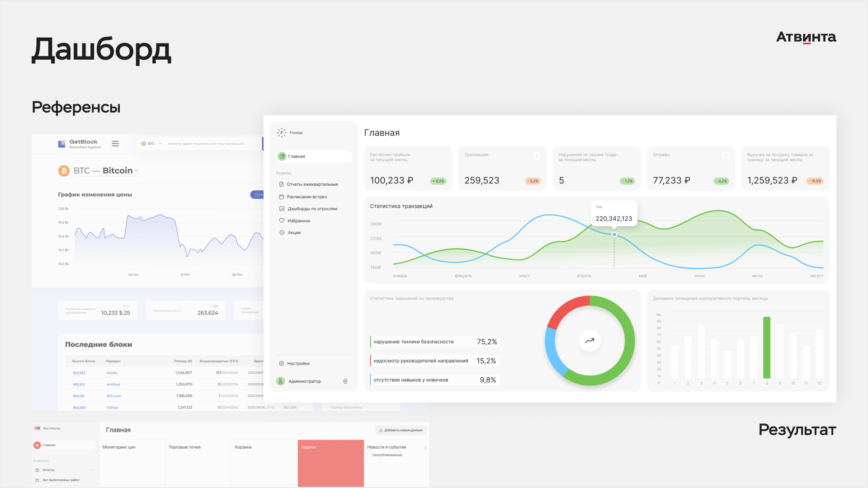Click logout icon next to Администратор
This screenshot has height=488, width=868.
(345, 381)
